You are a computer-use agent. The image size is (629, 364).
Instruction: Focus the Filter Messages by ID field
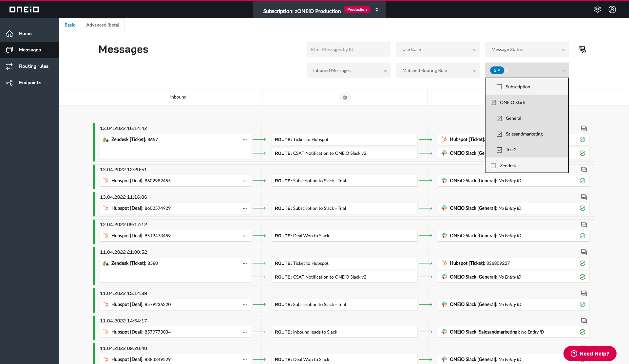tap(349, 49)
